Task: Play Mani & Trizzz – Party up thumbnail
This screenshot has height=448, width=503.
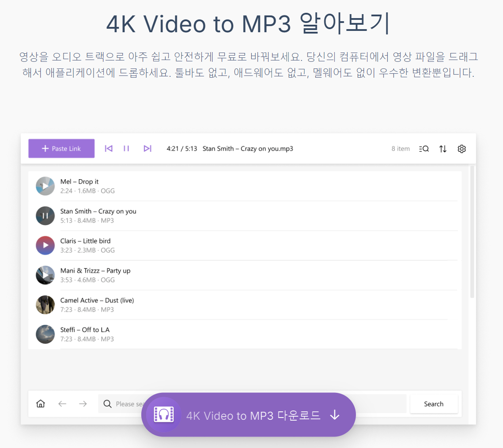Action: pyautogui.click(x=45, y=275)
